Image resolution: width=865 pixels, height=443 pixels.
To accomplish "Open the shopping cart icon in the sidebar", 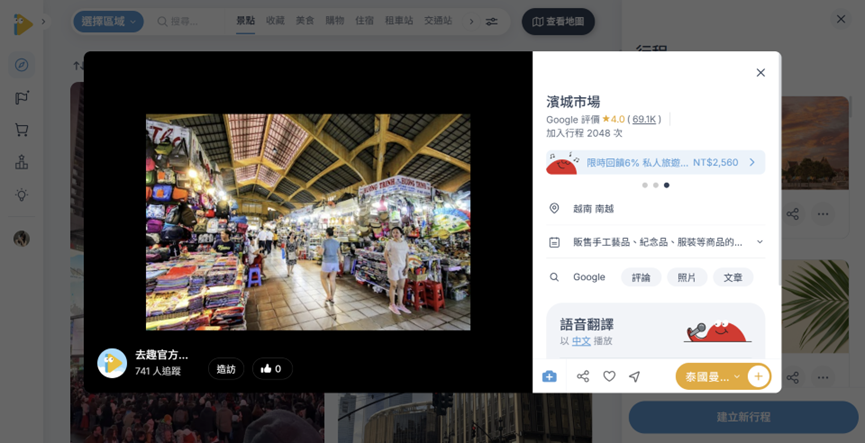I will point(22,130).
